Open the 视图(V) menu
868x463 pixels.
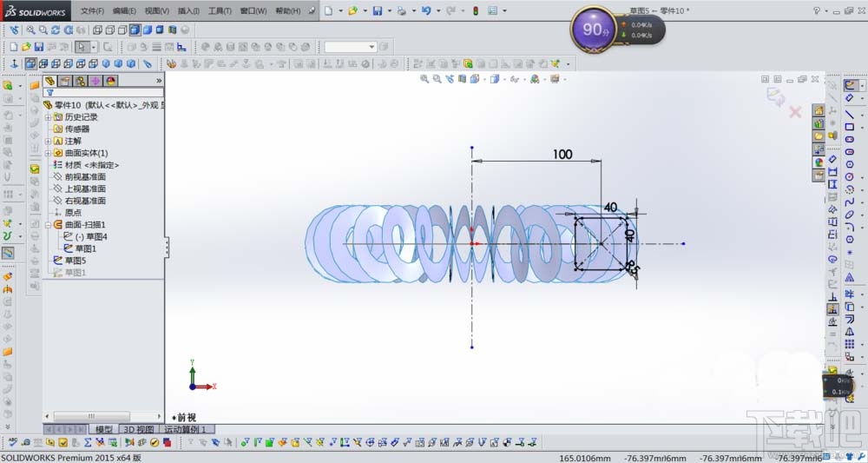tap(156, 10)
